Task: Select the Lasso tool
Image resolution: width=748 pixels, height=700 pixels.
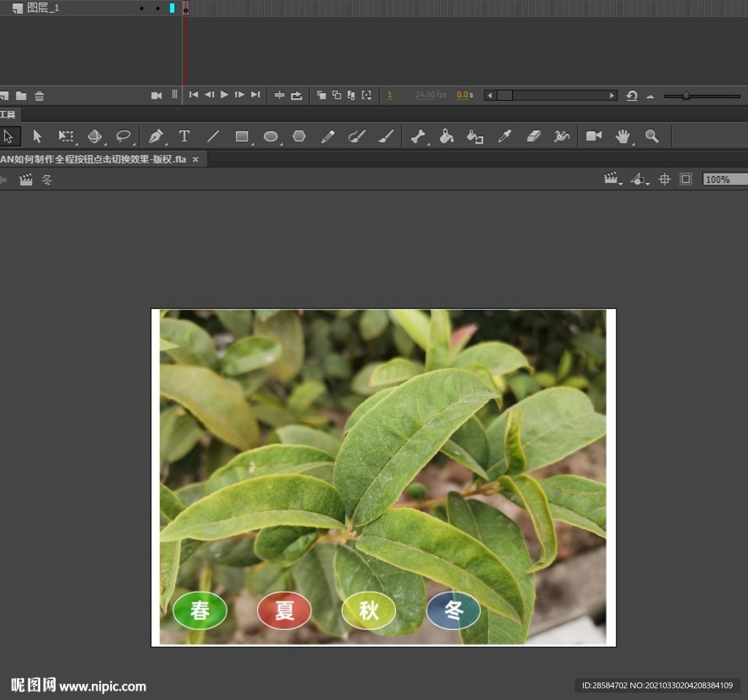Action: point(124,137)
